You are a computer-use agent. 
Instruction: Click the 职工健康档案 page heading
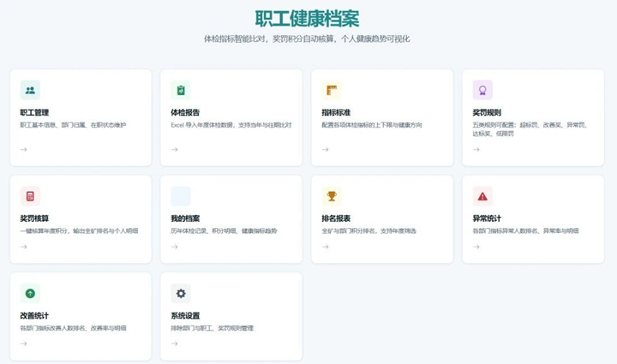point(308,19)
